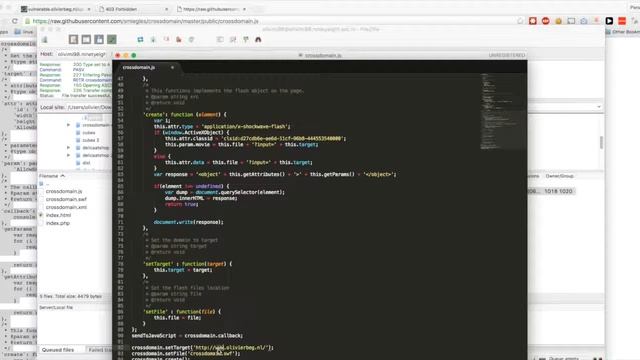Expand the delicaatshop 2 folder node
640x360 pixels.
pos(69,155)
